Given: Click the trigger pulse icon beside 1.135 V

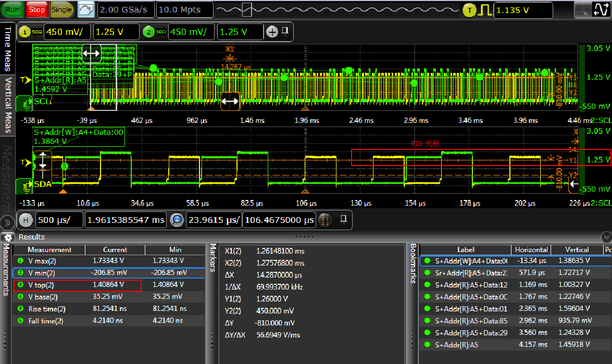Looking at the screenshot, I should pyautogui.click(x=486, y=10).
